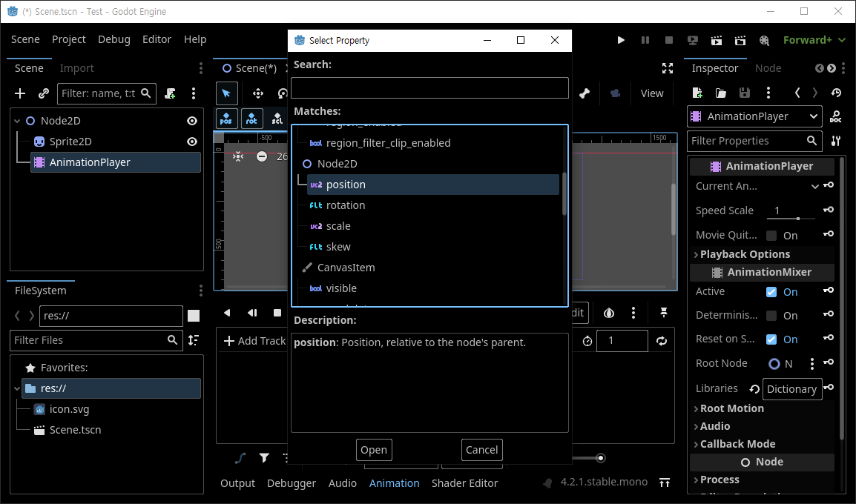
Task: Click the Search field in Select Property
Action: point(429,87)
